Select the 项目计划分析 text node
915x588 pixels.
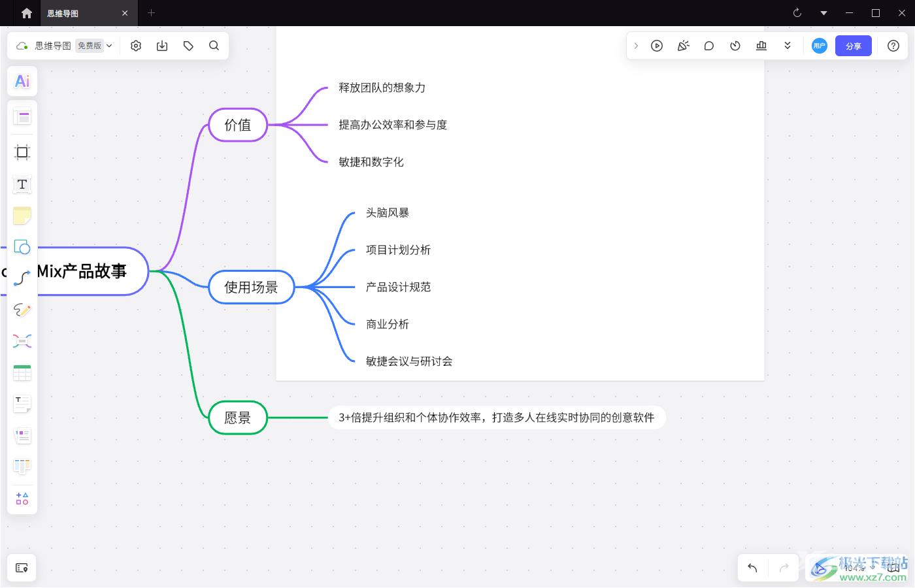pos(399,250)
